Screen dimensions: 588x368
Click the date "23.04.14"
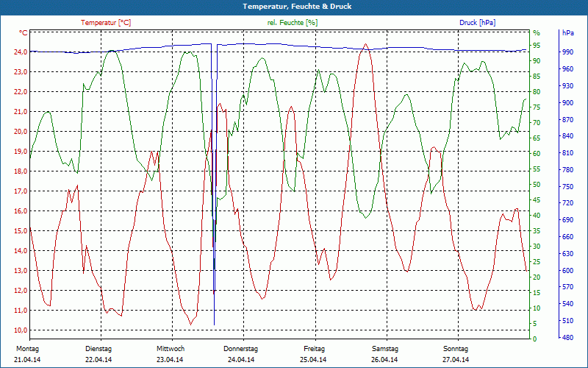point(170,360)
